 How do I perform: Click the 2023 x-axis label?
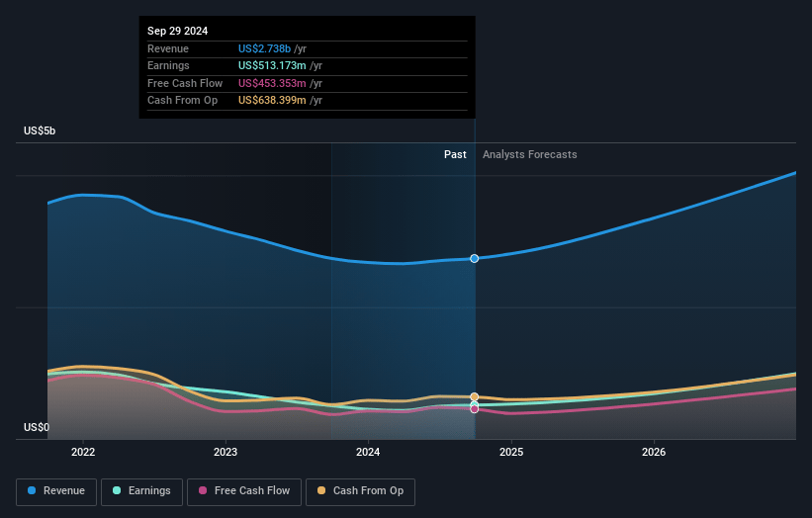click(226, 452)
